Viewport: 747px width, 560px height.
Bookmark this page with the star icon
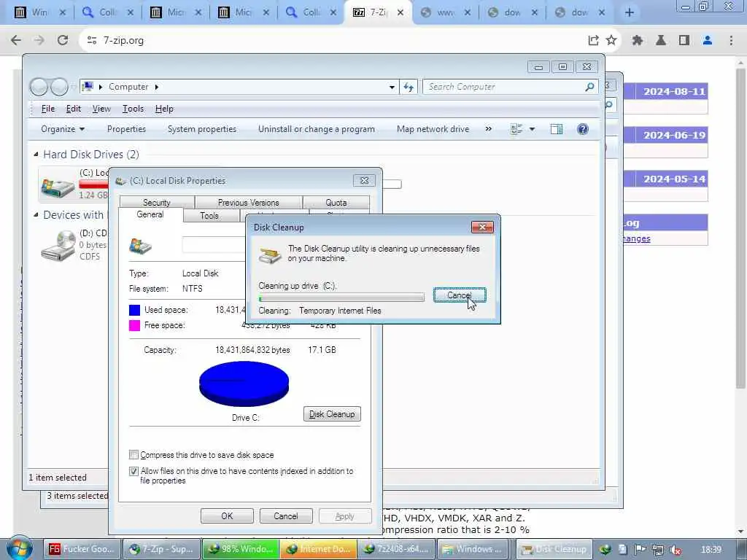pyautogui.click(x=611, y=41)
